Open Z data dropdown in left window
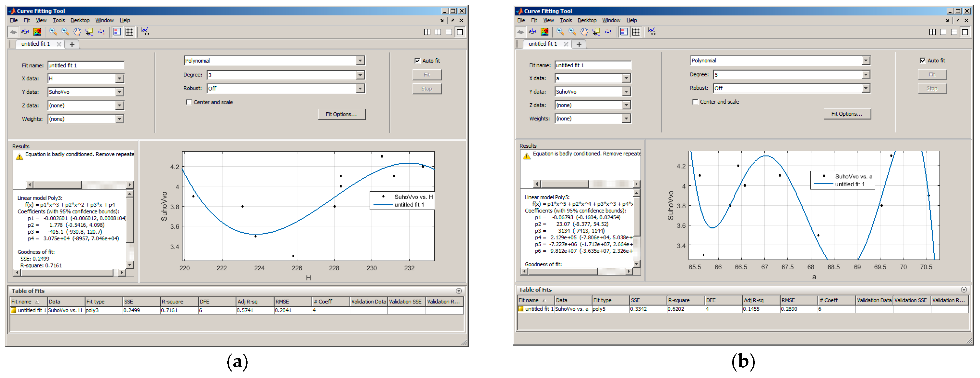Viewport: 980px width, 378px height. tap(119, 106)
